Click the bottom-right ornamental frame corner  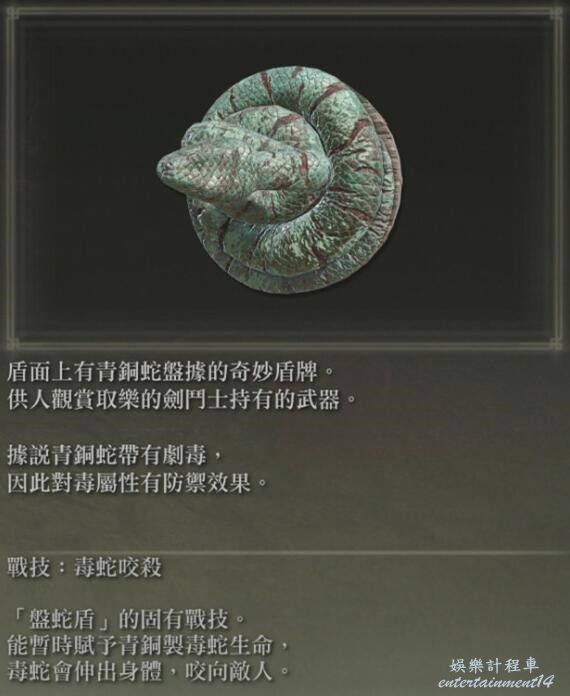tap(557, 343)
